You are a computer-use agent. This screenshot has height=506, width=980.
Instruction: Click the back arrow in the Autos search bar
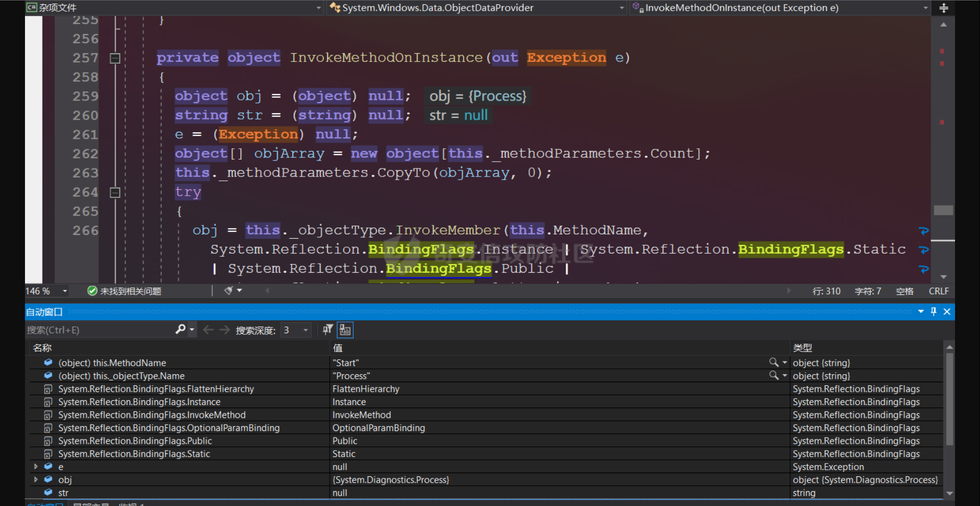pos(208,330)
